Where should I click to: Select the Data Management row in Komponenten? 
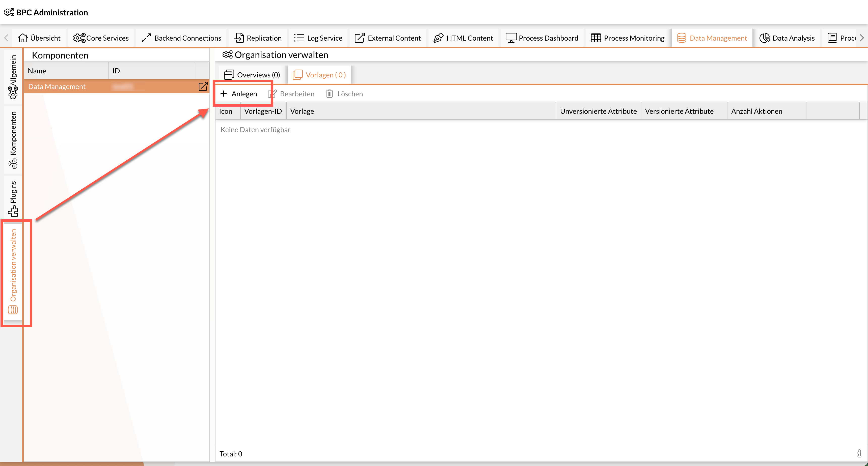coord(67,86)
